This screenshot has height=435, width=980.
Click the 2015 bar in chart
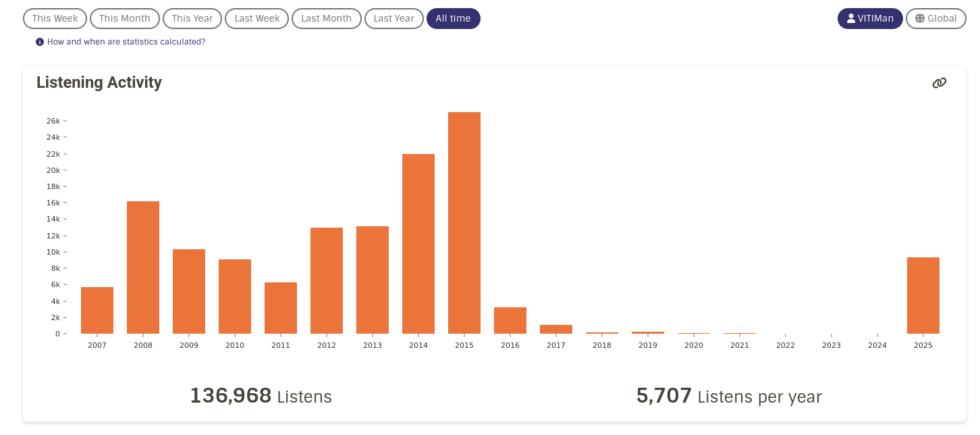(464, 223)
